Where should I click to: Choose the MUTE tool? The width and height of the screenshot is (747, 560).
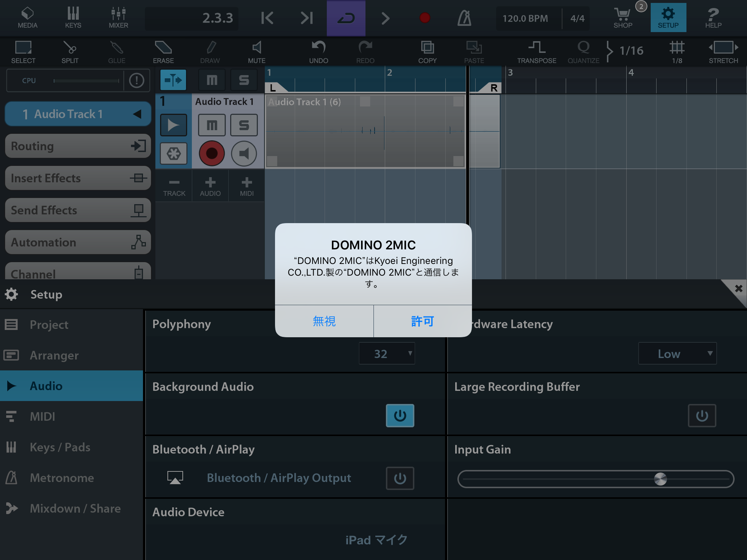(x=256, y=52)
